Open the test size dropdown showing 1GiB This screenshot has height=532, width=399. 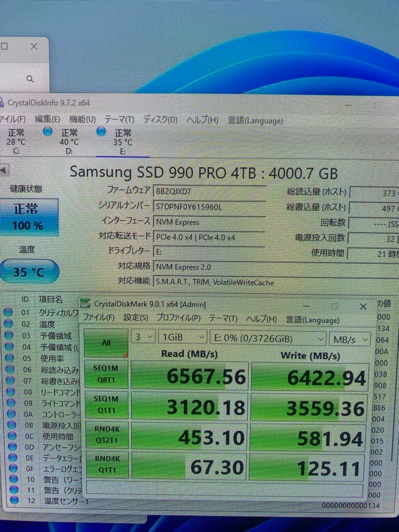[183, 337]
